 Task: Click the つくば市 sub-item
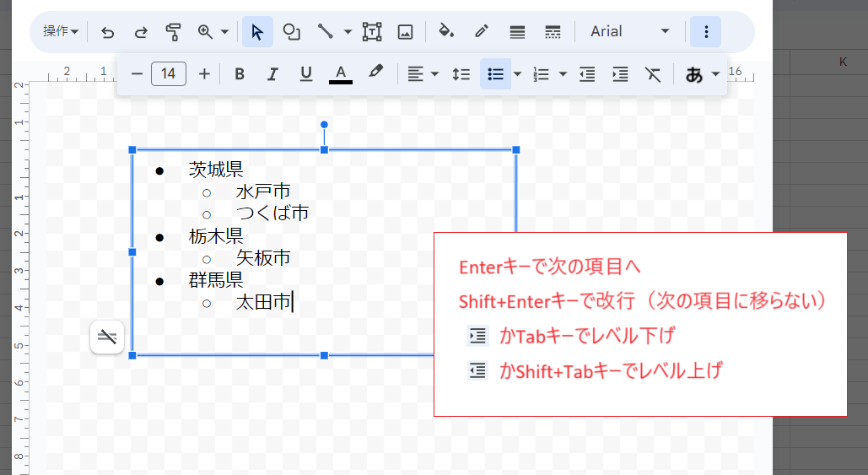(272, 213)
